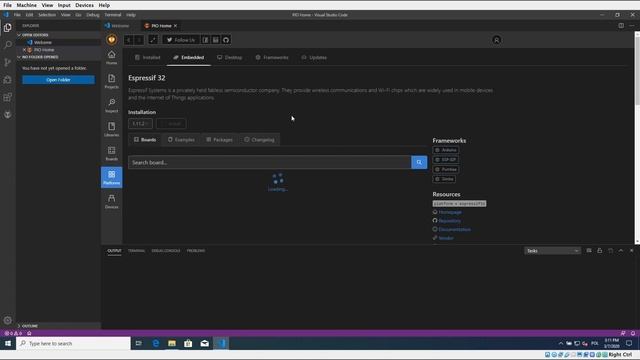Open the LinkedIn icon in the PIO toolbar
Viewport: 640px width, 360px height.
point(216,40)
